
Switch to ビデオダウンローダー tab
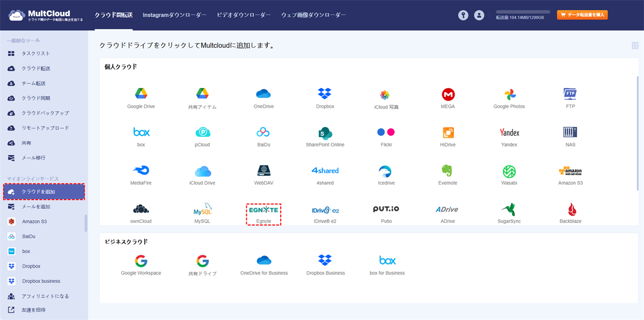point(244,15)
